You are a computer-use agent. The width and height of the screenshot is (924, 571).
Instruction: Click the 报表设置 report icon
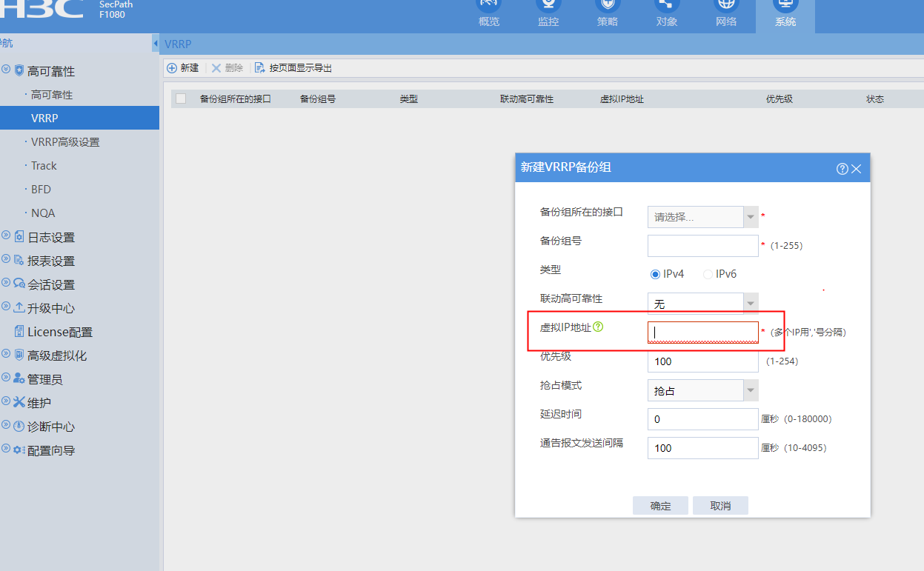pyautogui.click(x=19, y=261)
